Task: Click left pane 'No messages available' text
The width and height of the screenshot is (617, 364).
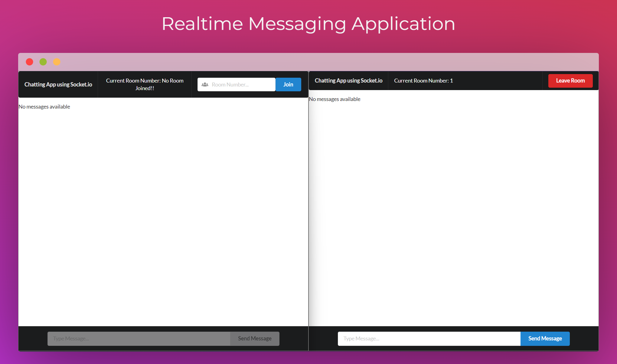Action: pos(44,107)
